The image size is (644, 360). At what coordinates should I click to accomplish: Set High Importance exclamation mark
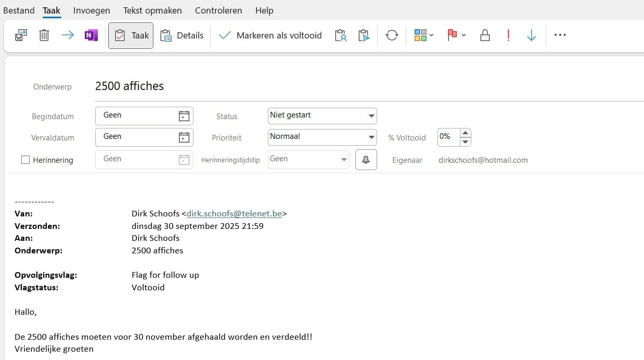tap(508, 35)
